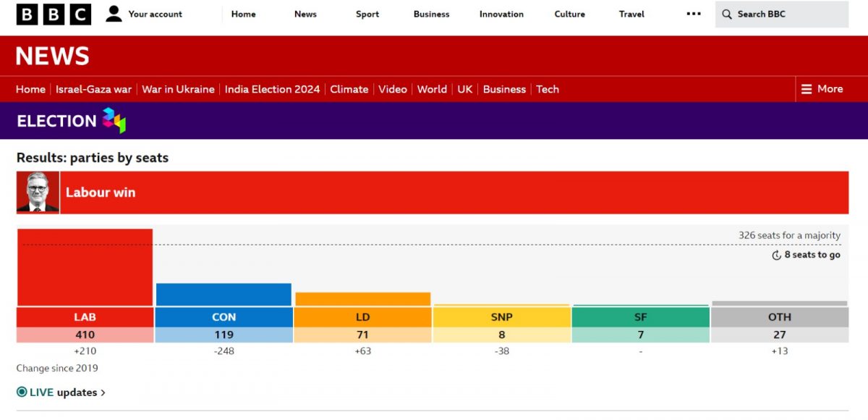Click the red LAB seat bar

[x=85, y=267]
